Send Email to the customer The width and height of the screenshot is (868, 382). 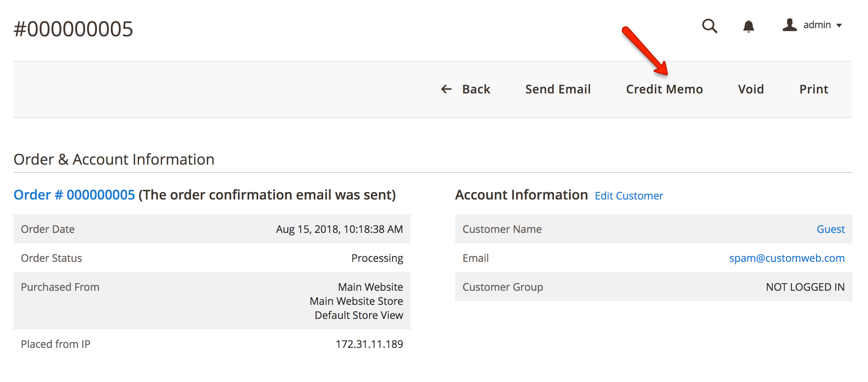(x=557, y=89)
